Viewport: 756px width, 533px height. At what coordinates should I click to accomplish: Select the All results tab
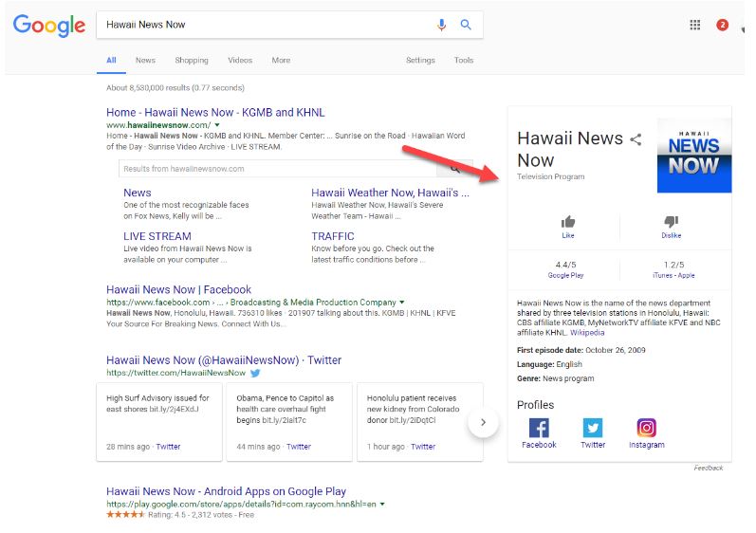111,61
